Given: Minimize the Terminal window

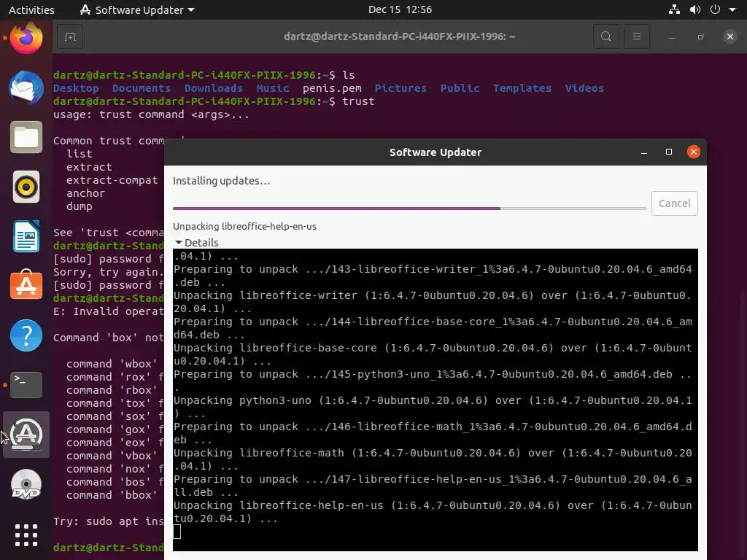Looking at the screenshot, I should click(x=672, y=37).
